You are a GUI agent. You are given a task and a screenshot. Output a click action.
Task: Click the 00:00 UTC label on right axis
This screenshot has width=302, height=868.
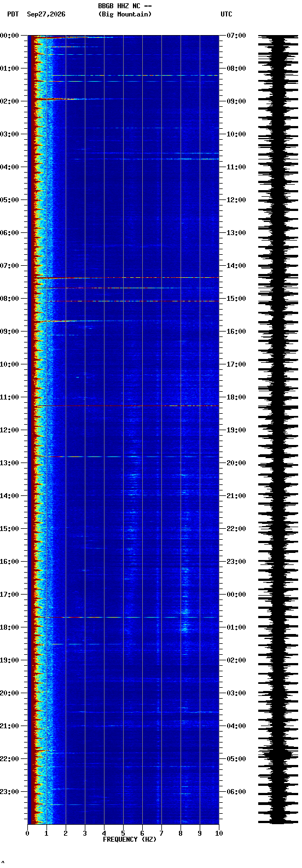click(236, 595)
